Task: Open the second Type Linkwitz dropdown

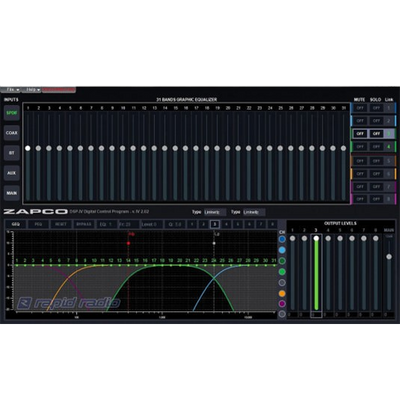Action: coord(254,212)
